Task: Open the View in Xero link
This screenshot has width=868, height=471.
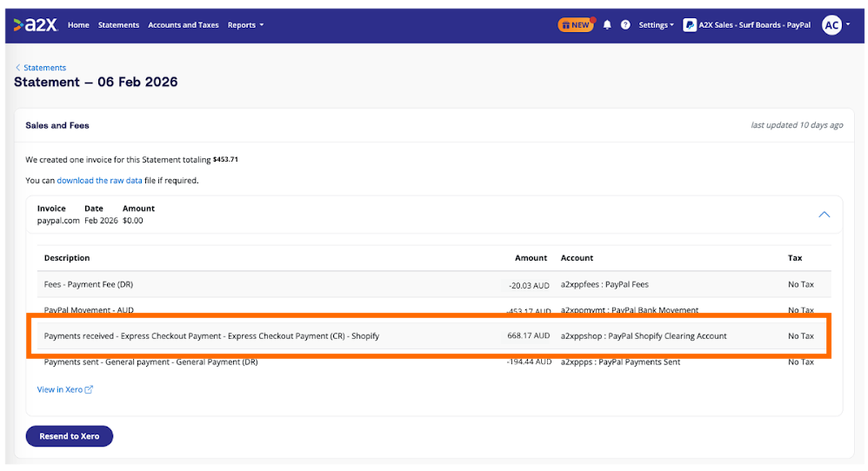Action: 60,389
